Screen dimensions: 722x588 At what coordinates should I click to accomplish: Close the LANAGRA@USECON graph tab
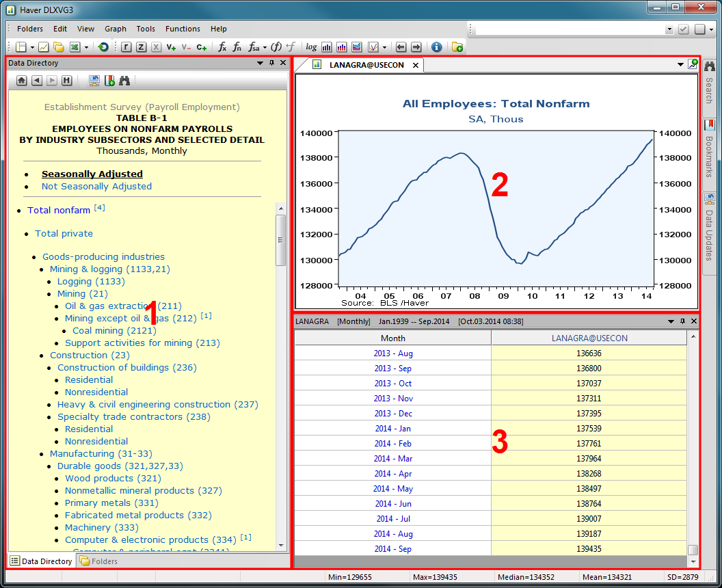415,66
